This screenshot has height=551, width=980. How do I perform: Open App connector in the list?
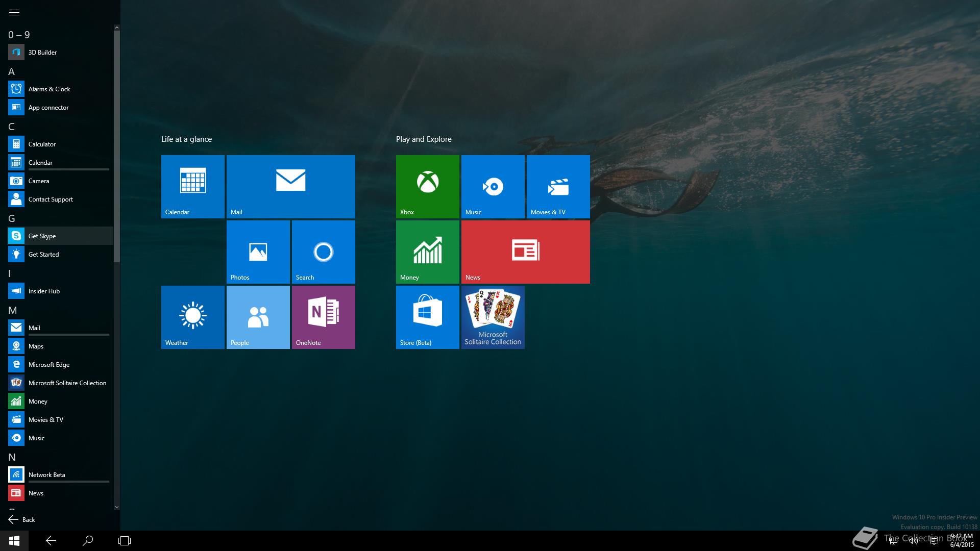tap(60, 107)
